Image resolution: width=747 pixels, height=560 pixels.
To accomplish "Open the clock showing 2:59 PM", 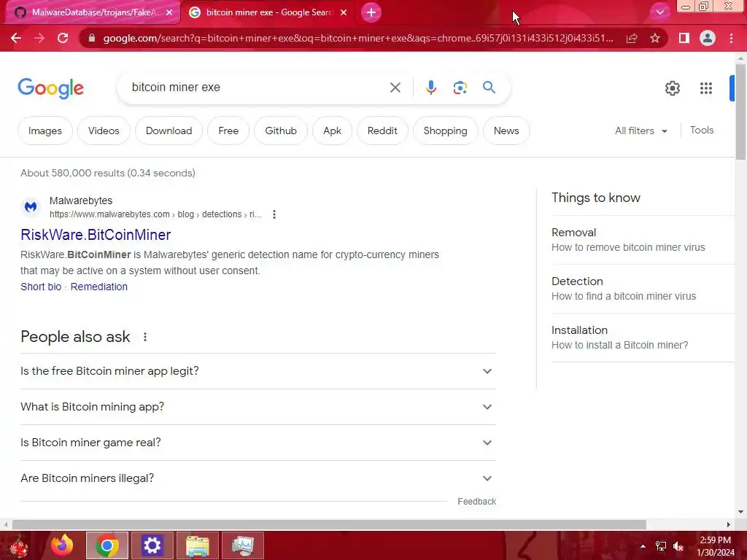I will pyautogui.click(x=715, y=546).
